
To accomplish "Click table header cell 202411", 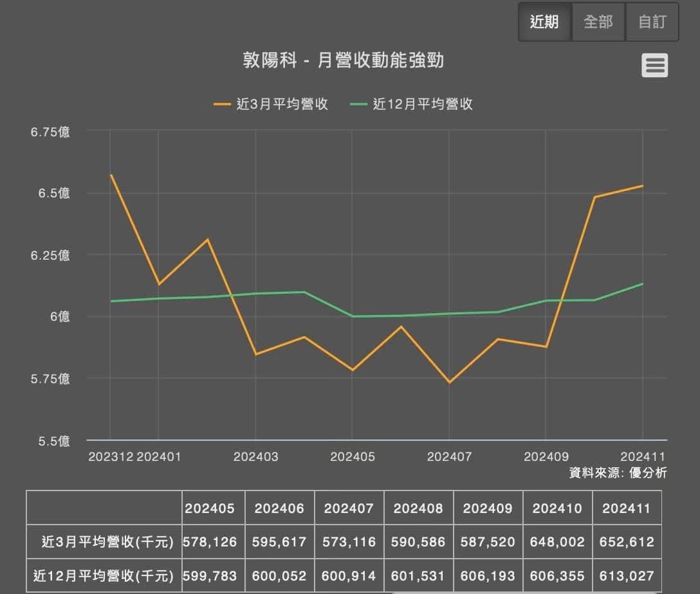I will click(x=627, y=508).
